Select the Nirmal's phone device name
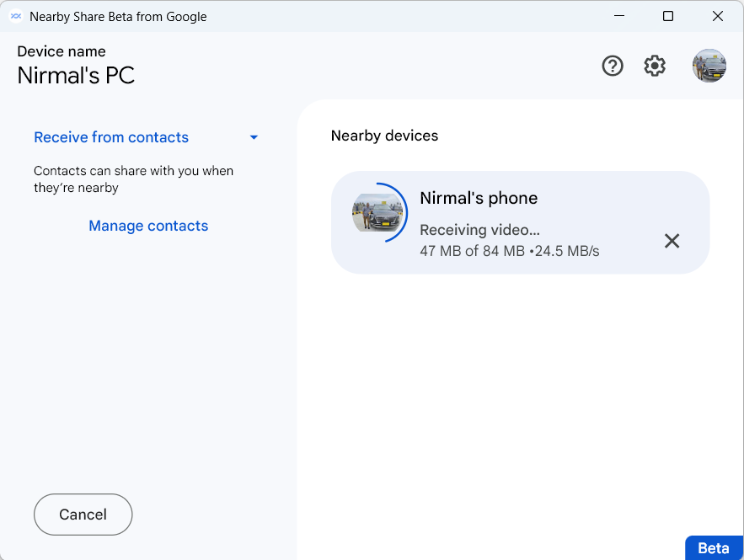Image resolution: width=744 pixels, height=560 pixels. tap(479, 198)
